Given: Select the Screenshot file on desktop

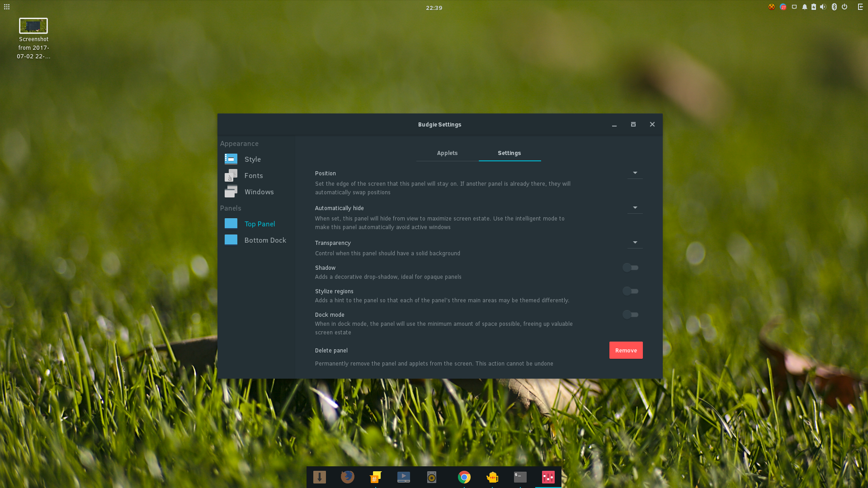Looking at the screenshot, I should [x=33, y=39].
